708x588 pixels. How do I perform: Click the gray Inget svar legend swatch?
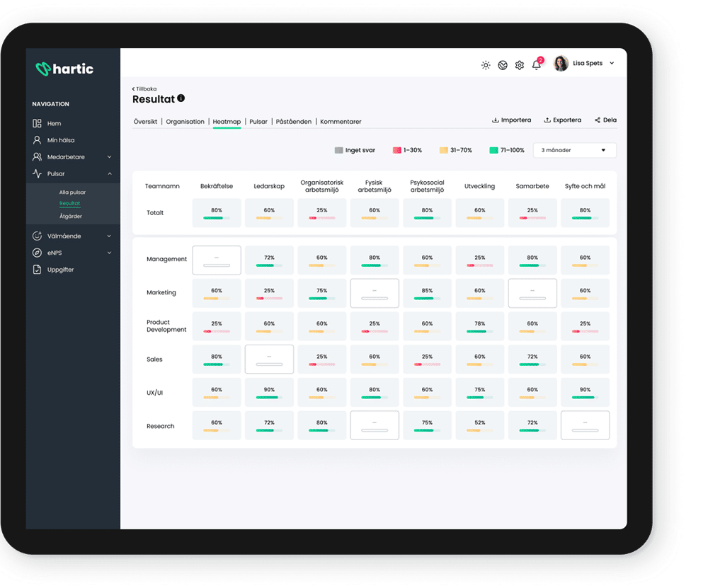338,150
